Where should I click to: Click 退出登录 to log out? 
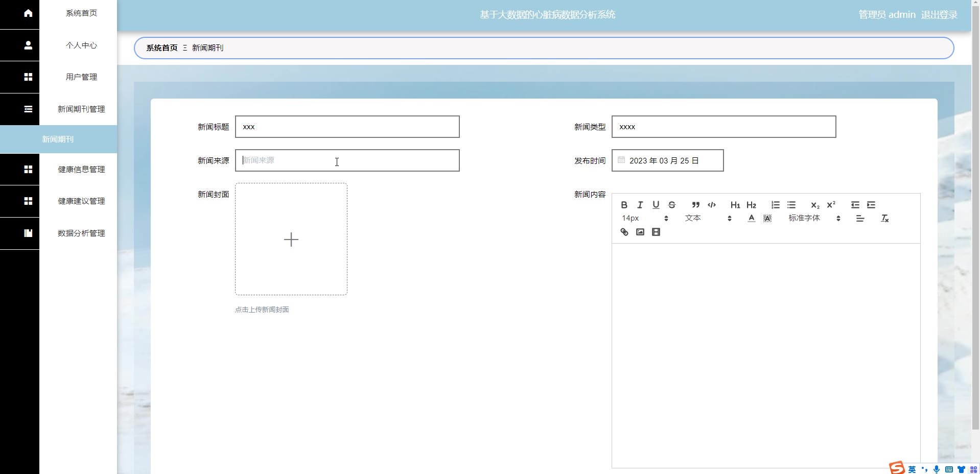[939, 15]
